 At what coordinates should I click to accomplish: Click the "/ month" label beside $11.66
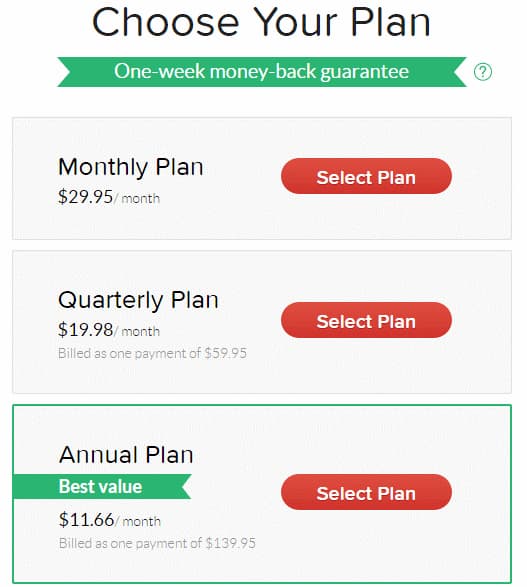(138, 521)
